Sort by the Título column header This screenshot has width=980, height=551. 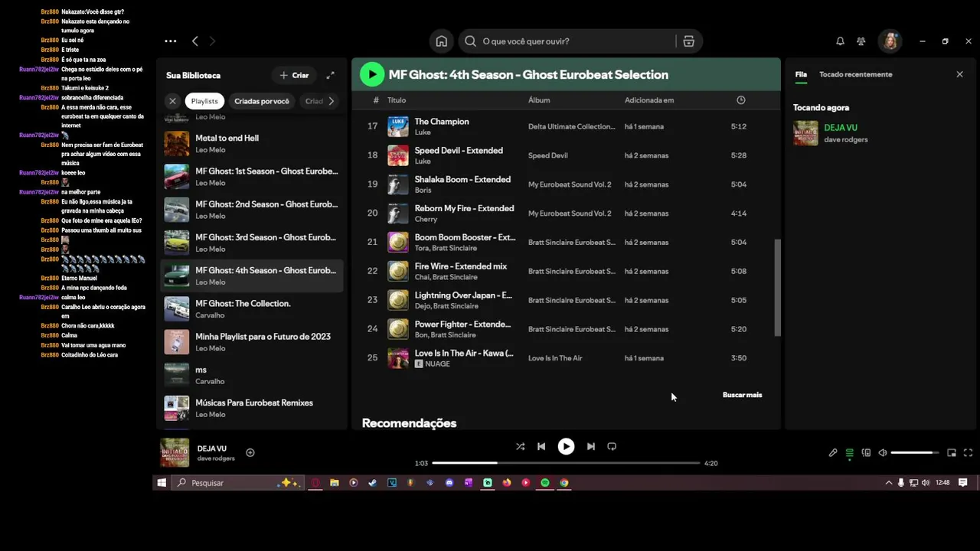coord(397,100)
